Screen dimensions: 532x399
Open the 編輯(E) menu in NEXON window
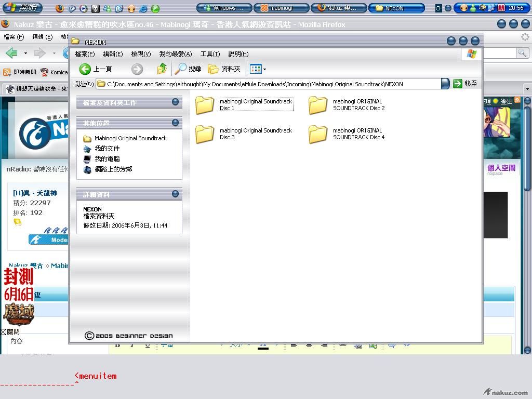coord(113,54)
